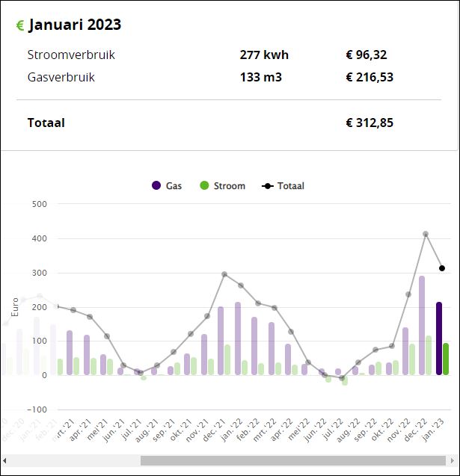Viewport: 460px width, 476px height.
Task: Select the tall gas bar for dec. '22
Action: click(422, 325)
